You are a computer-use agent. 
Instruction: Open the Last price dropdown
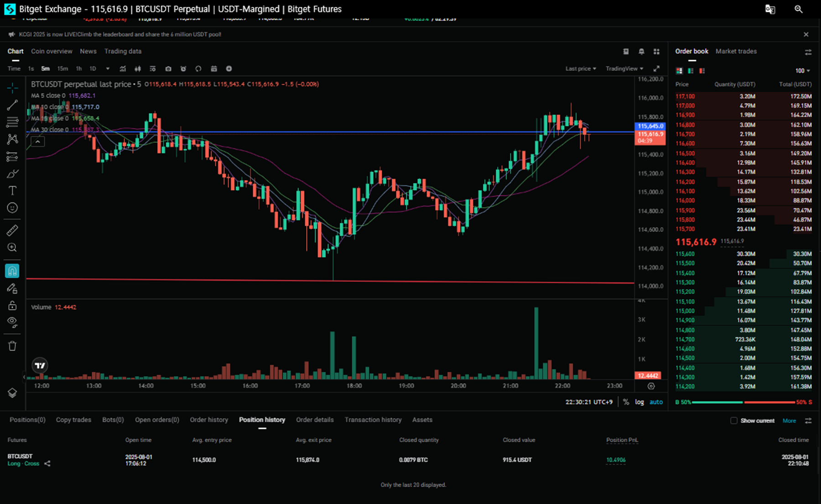pyautogui.click(x=581, y=69)
